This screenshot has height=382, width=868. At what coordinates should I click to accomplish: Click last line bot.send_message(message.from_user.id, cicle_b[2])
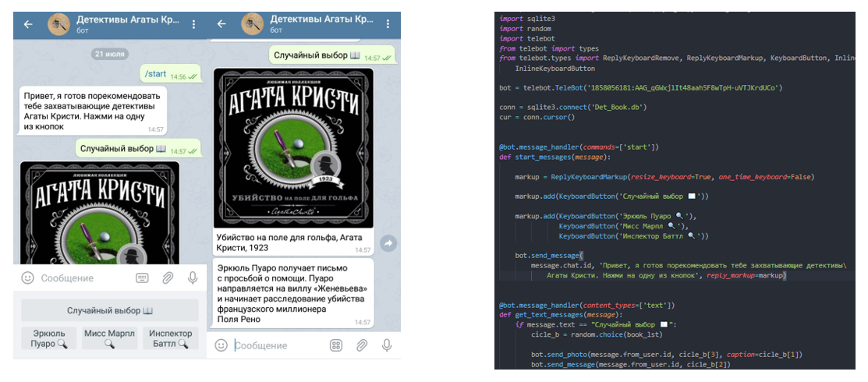coord(630,364)
